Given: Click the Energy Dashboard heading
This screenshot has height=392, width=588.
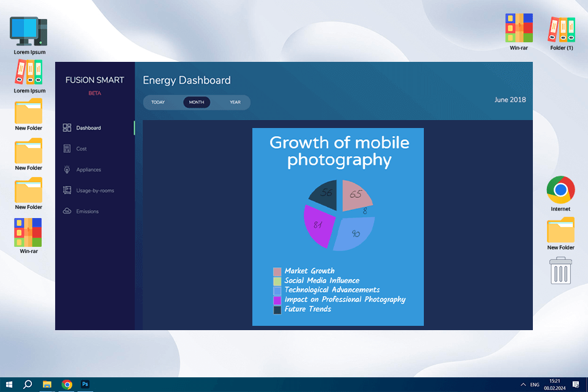Looking at the screenshot, I should point(187,80).
